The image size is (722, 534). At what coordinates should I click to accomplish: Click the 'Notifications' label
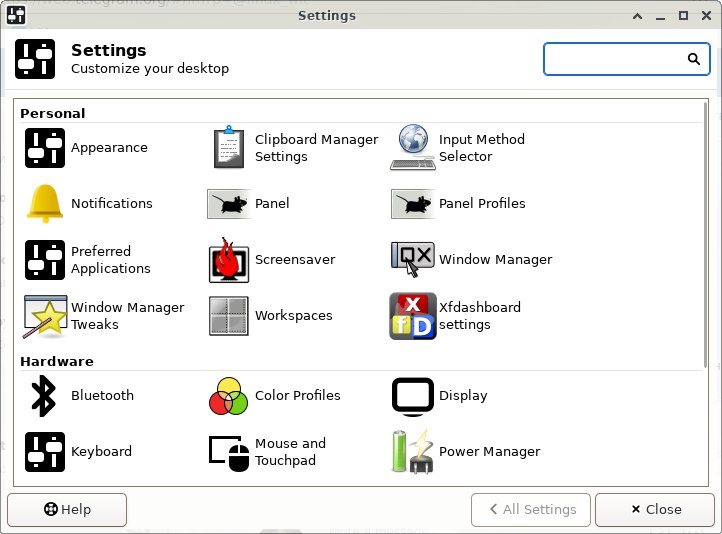[112, 203]
